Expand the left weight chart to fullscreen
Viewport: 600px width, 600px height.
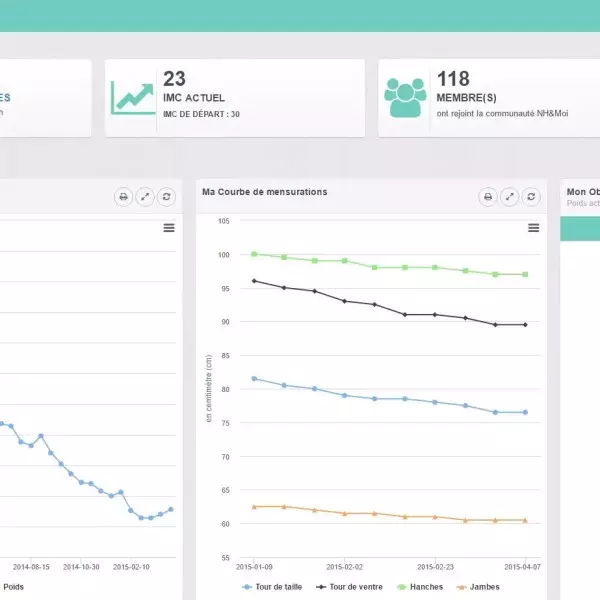(145, 197)
